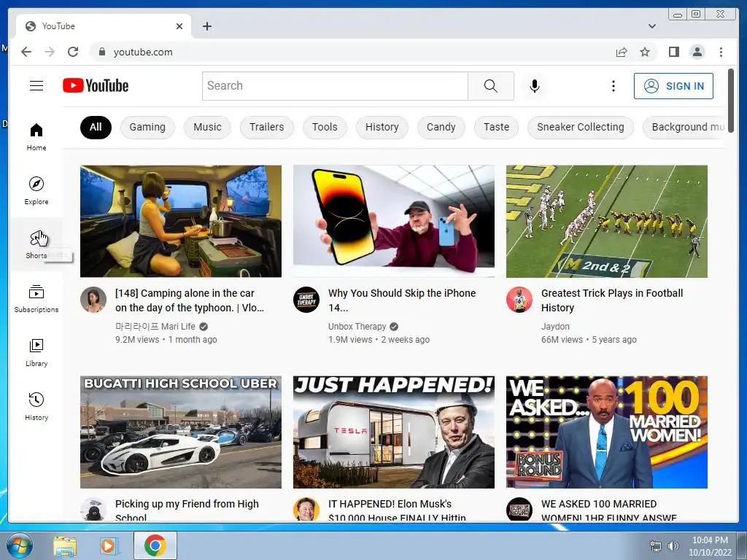Click the share page icon in address bar

[x=622, y=52]
